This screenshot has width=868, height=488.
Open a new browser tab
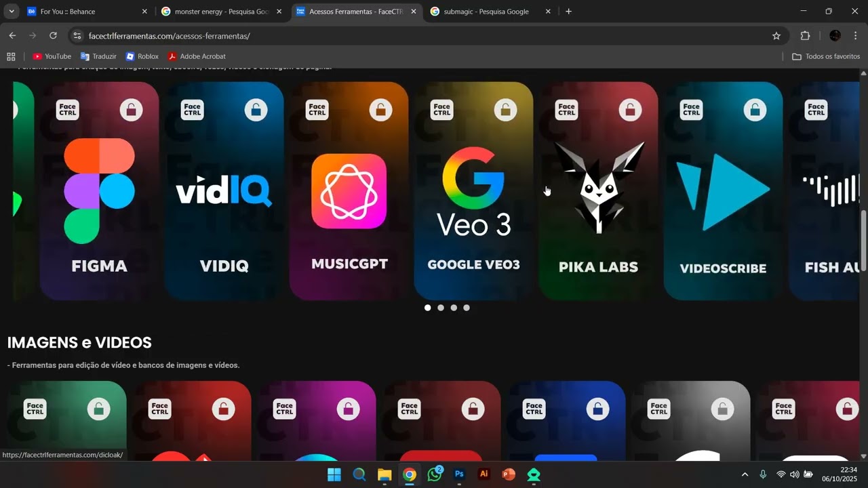point(568,12)
